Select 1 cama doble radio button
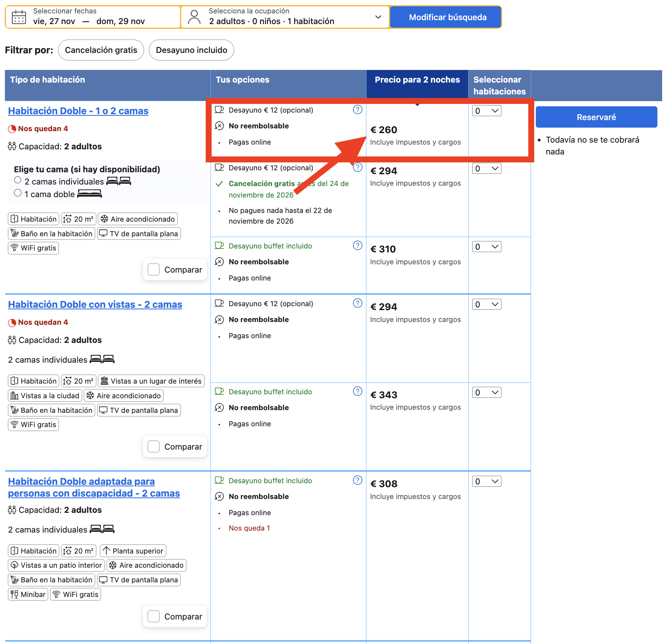 [18, 193]
